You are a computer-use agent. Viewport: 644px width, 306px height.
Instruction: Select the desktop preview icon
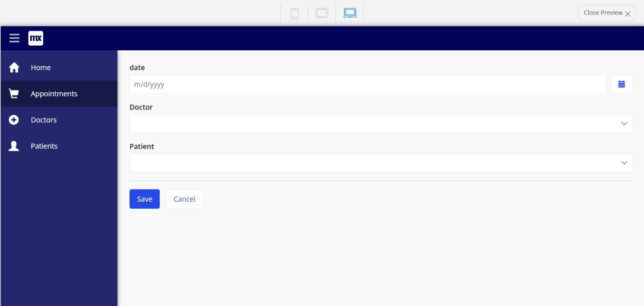coord(350,13)
